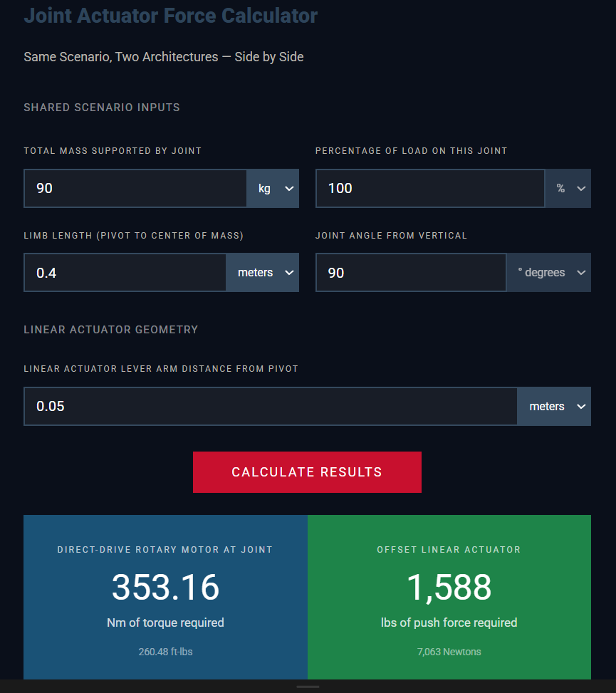The width and height of the screenshot is (616, 693).
Task: Click the Percentage of Load on This Joint label
Action: pyautogui.click(x=412, y=151)
